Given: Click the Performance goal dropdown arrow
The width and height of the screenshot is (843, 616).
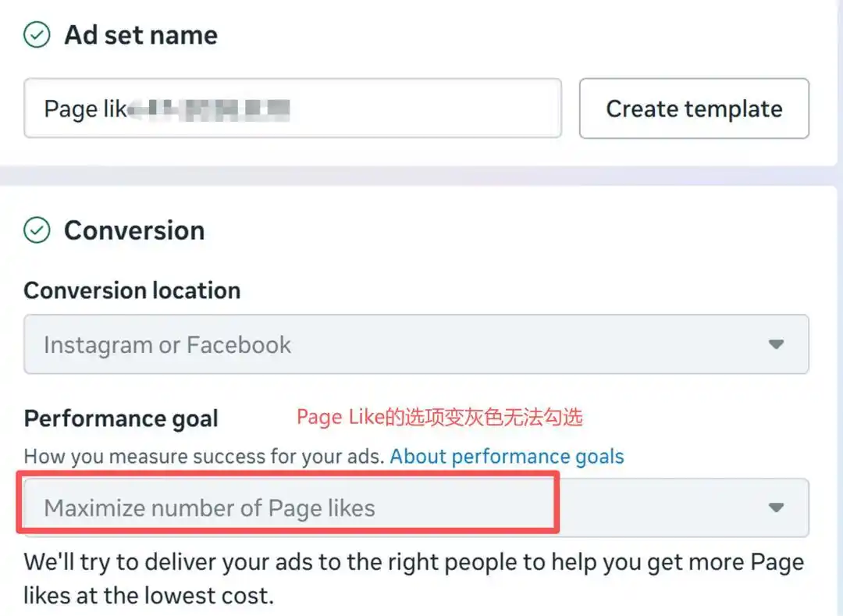Looking at the screenshot, I should coord(776,507).
